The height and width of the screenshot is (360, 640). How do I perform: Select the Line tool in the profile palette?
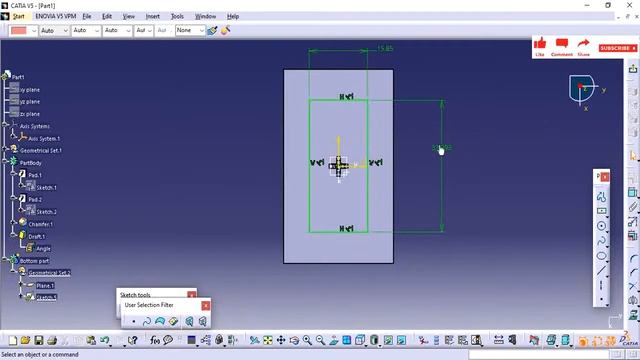coord(601,271)
